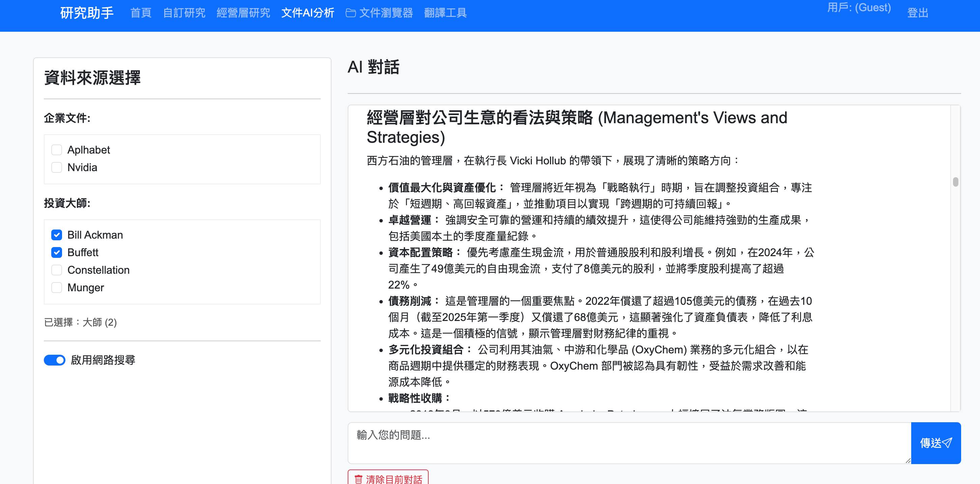Select 文件AI分析 in the navbar
The width and height of the screenshot is (980, 484).
pos(308,13)
